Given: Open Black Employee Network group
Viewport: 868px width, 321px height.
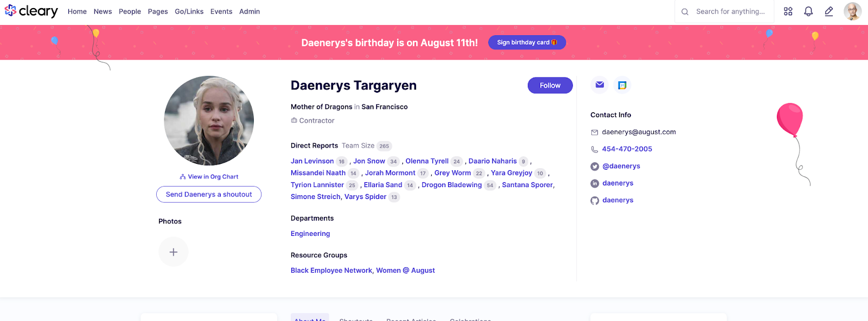Looking at the screenshot, I should [x=331, y=271].
